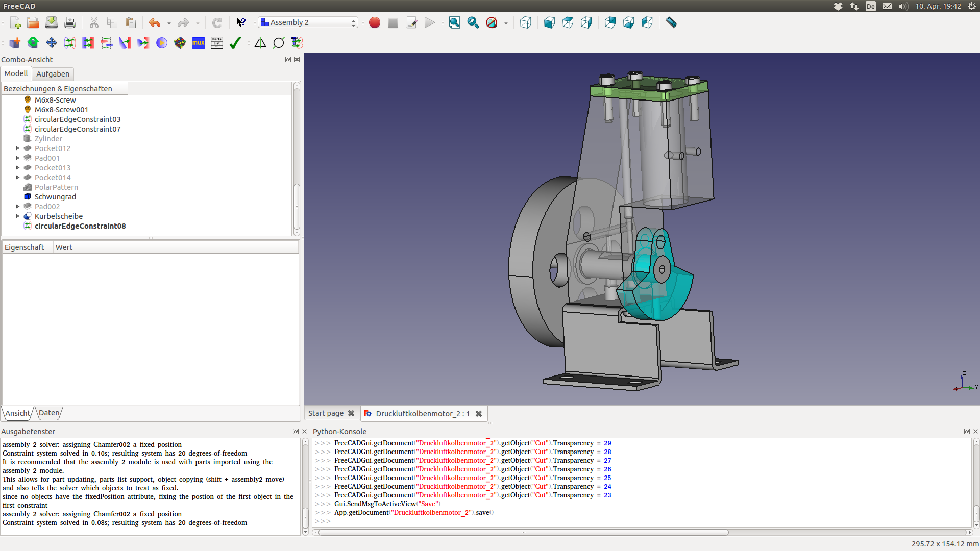Select the Schwungrad tree item
Viewport: 980px width, 551px height.
[x=55, y=197]
